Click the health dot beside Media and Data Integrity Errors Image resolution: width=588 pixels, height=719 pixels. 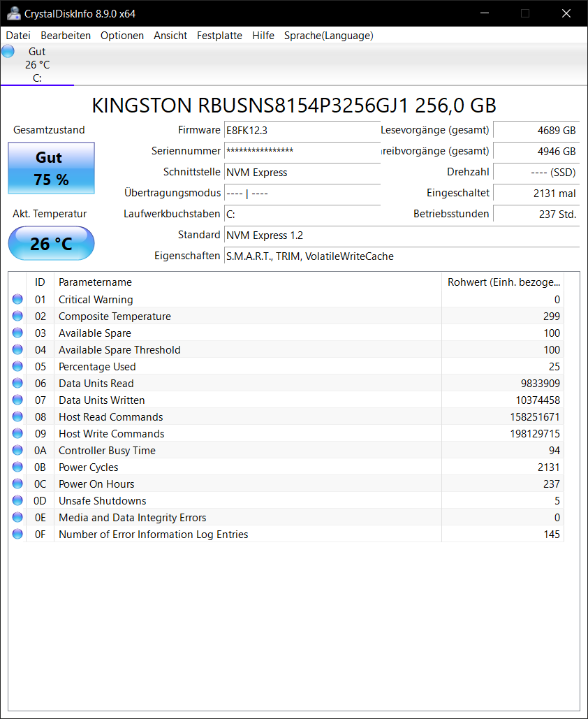point(17,517)
